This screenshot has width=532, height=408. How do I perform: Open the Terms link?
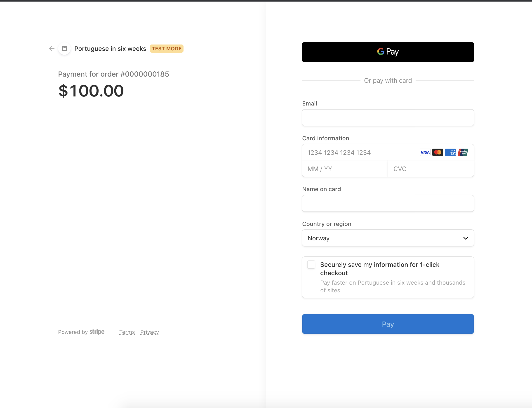pyautogui.click(x=127, y=332)
